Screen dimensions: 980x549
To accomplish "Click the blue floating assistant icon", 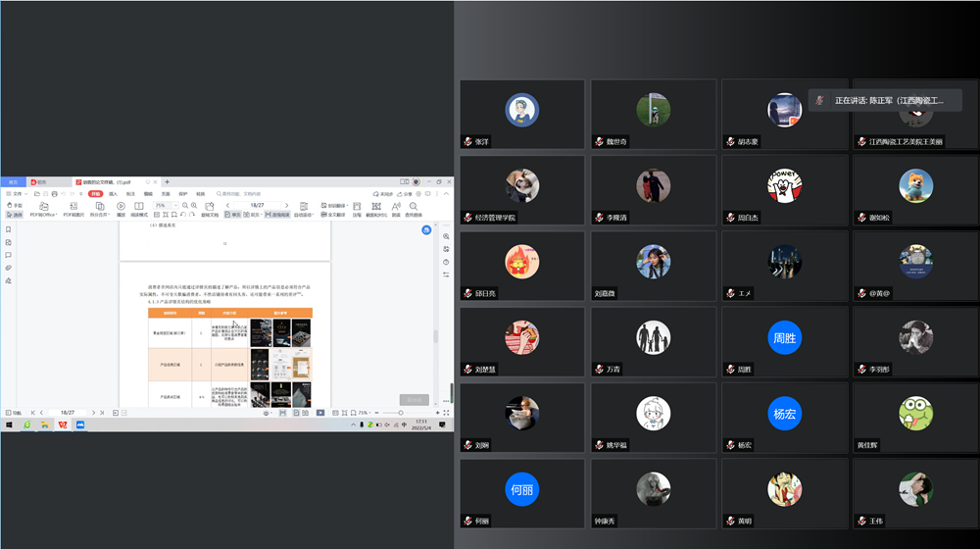I will [426, 230].
